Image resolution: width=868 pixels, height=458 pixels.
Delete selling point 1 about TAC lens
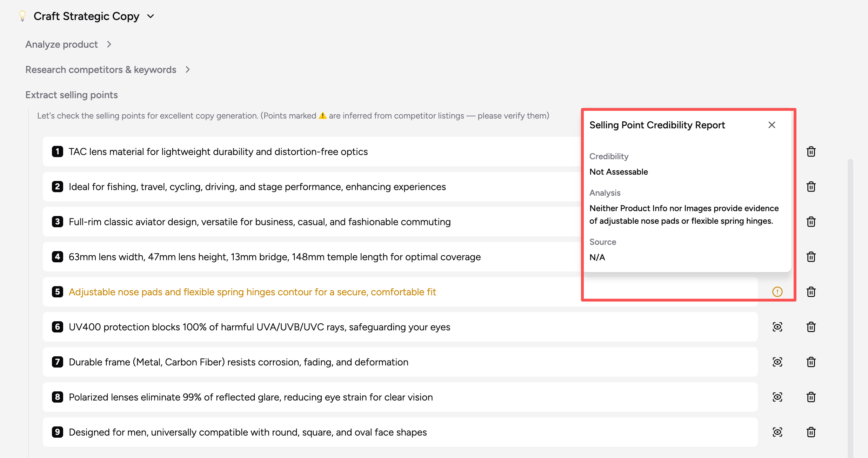tap(811, 151)
